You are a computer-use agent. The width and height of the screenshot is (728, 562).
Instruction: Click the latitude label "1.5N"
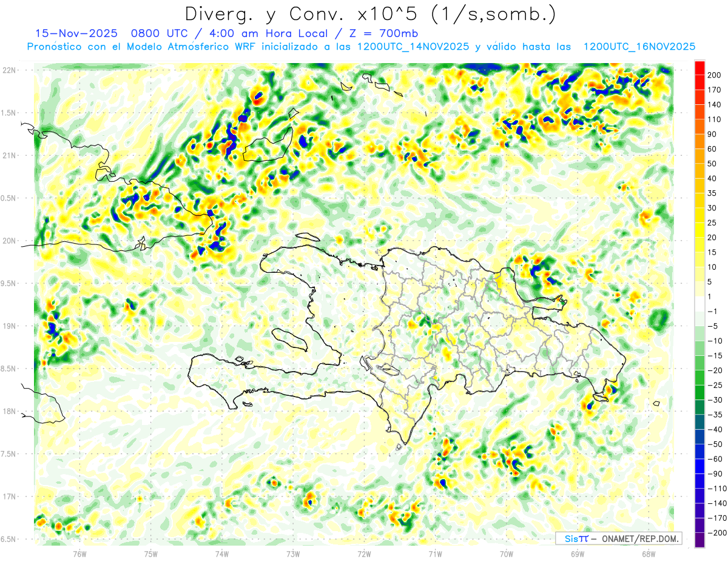[9, 113]
